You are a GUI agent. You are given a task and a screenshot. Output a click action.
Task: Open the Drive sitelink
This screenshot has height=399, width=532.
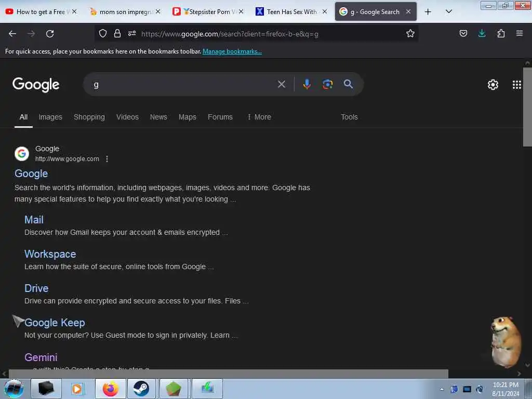click(36, 288)
